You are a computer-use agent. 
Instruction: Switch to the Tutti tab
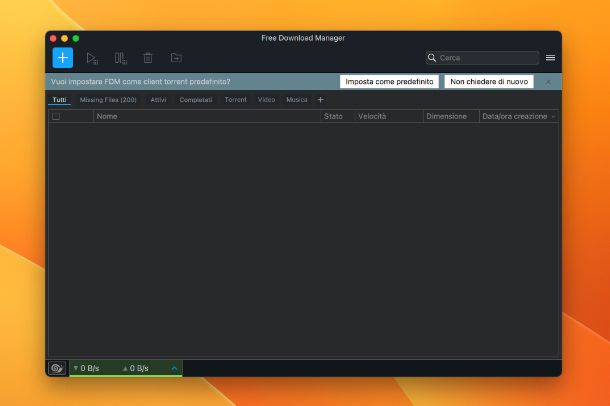(x=59, y=100)
